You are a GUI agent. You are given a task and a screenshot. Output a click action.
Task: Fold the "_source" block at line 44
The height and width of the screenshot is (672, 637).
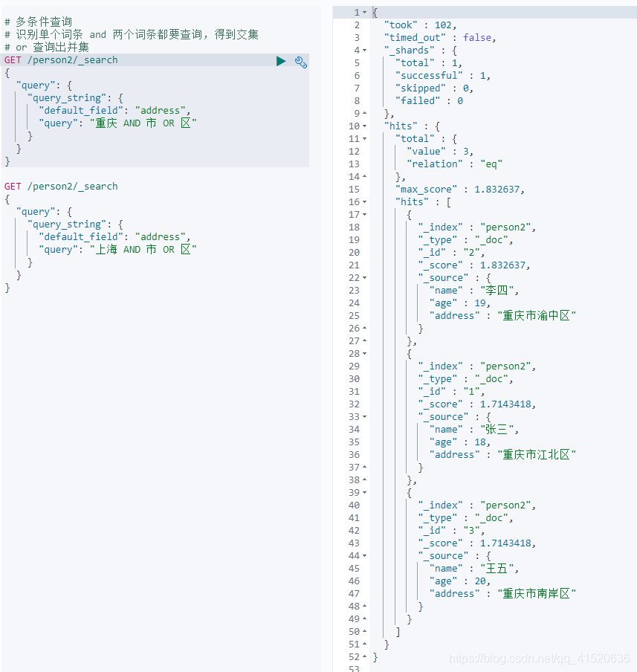point(364,556)
